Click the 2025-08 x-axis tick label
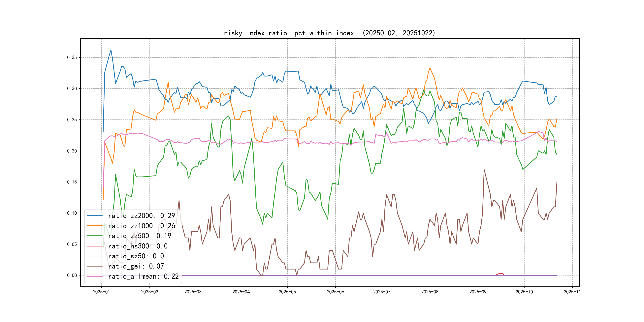 (x=430, y=292)
